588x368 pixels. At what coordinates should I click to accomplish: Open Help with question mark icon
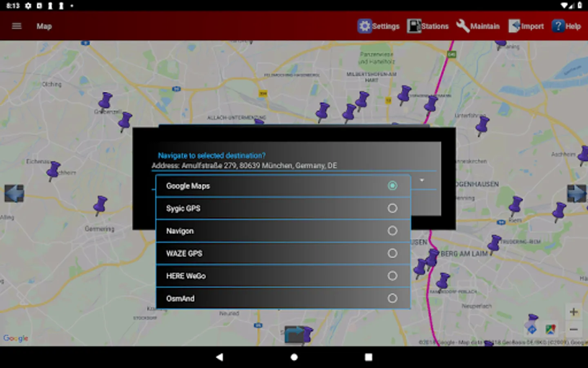[x=566, y=26]
